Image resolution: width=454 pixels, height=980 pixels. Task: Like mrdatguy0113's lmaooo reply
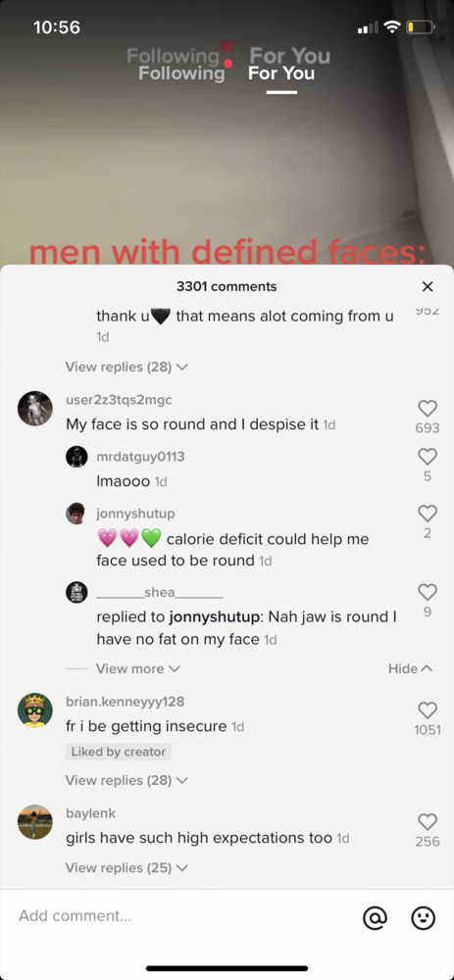point(428,457)
